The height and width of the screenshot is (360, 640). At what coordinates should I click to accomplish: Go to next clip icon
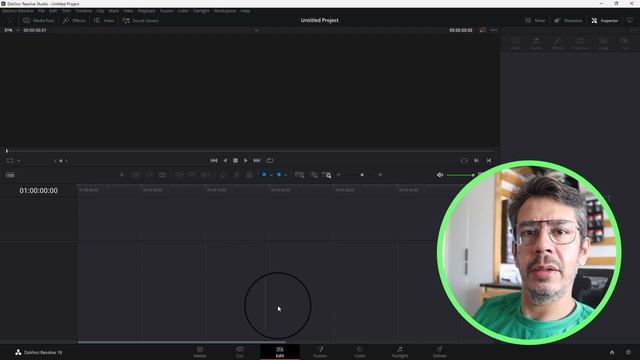point(476,161)
